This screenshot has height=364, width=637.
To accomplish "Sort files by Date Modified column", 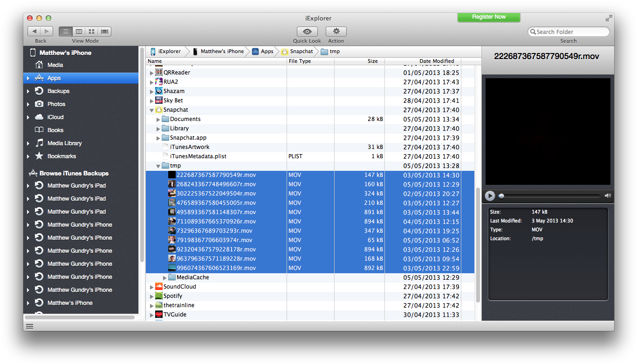I will [436, 61].
